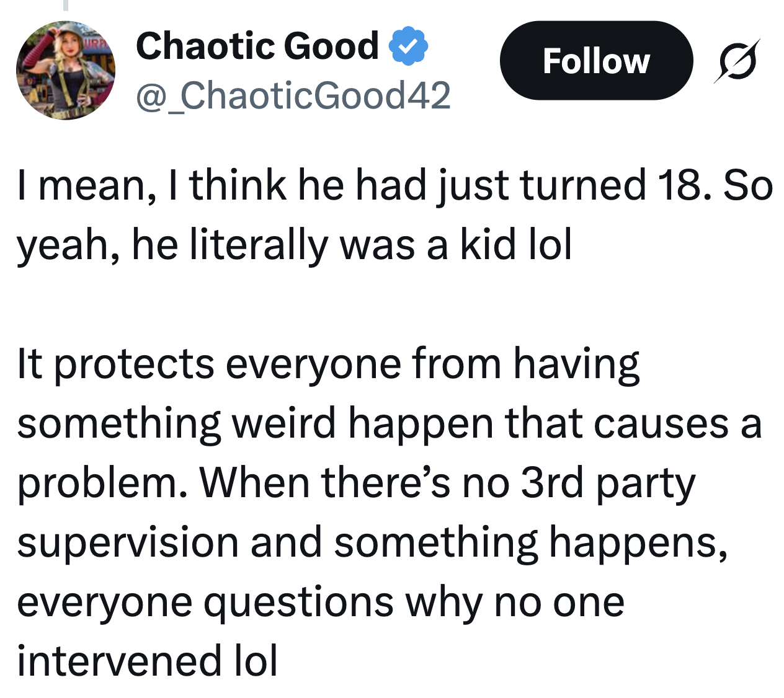Click the gray thread connector line above avatar
784x698 pixels.
66,5
